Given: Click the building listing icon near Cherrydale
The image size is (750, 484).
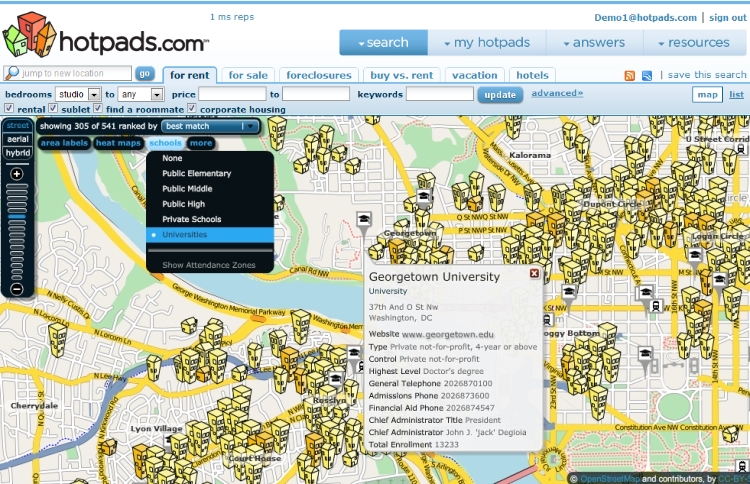Looking at the screenshot, I should [x=58, y=338].
